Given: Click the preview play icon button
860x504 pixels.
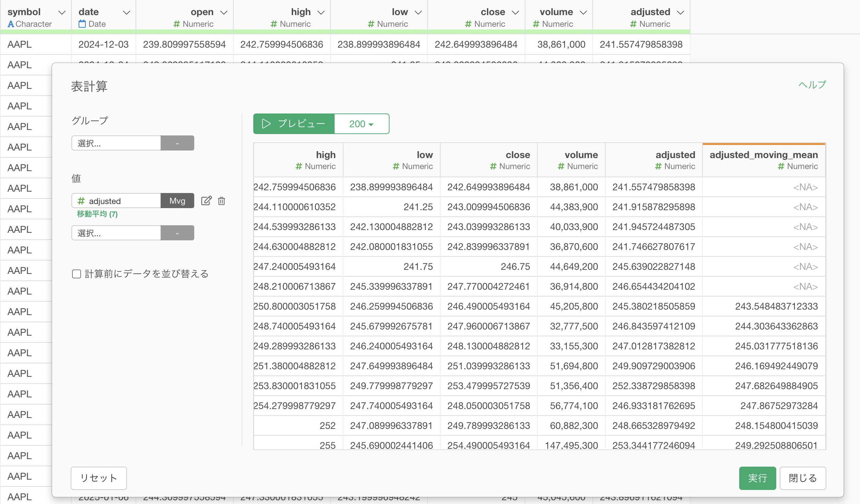Looking at the screenshot, I should coord(293,124).
